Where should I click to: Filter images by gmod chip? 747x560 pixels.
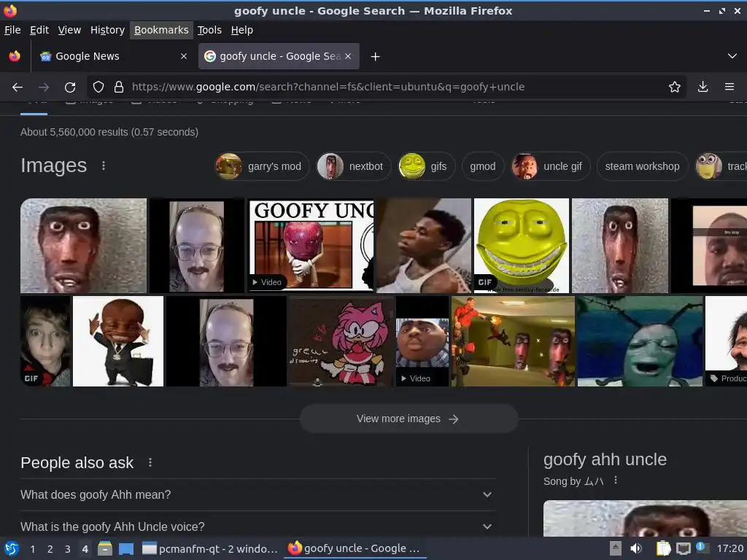pos(483,166)
